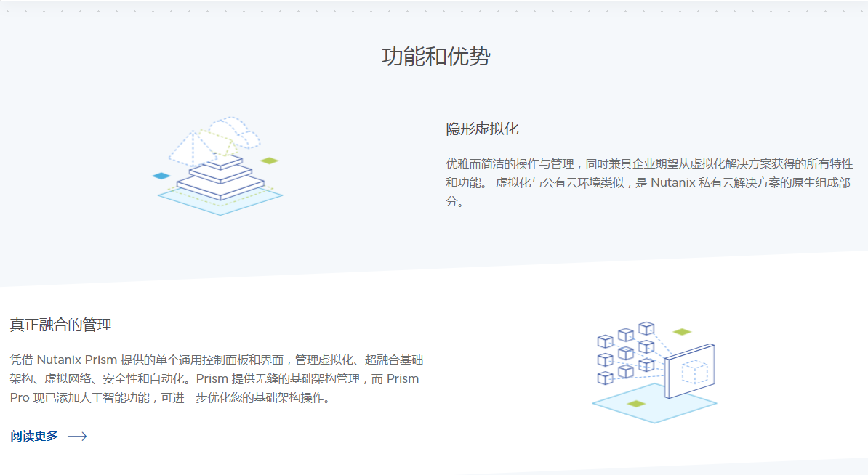
Task: Click the topmost cube in the cube cluster
Action: coord(646,328)
